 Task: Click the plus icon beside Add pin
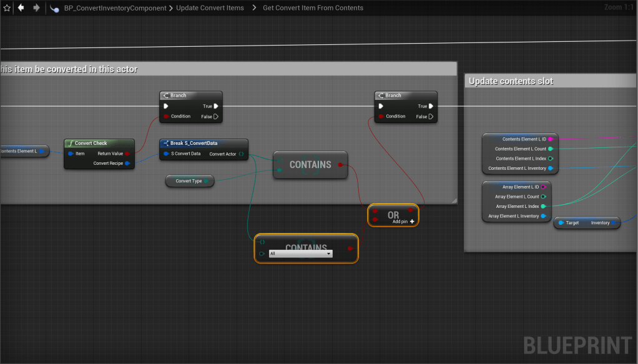[x=412, y=222]
